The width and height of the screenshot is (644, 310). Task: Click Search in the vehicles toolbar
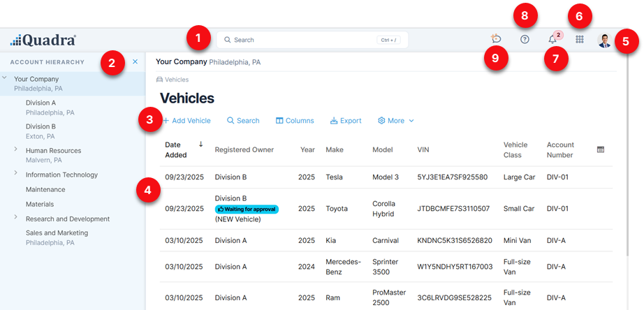pos(243,121)
